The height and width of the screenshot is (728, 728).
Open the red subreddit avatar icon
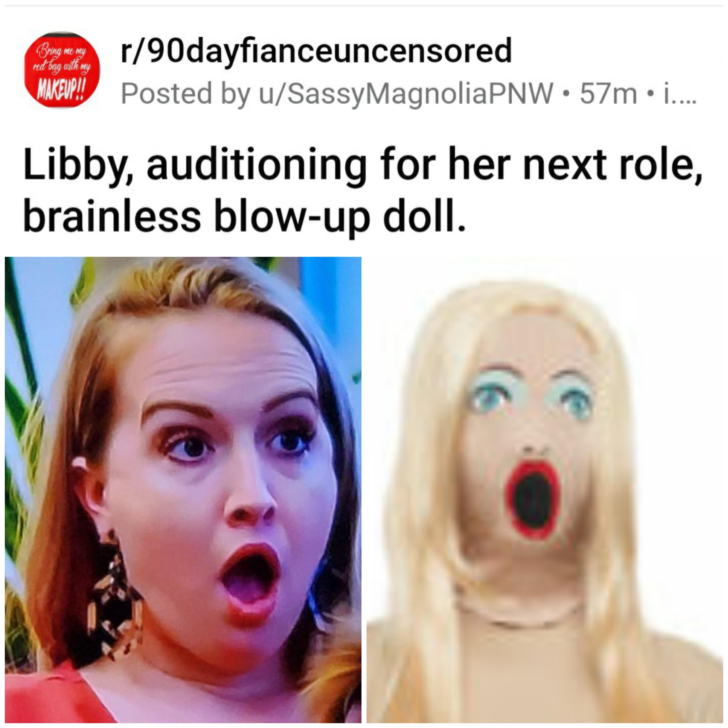62,70
